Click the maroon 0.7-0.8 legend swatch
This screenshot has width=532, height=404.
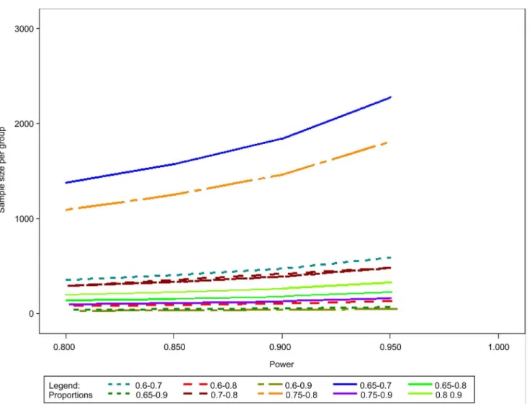[x=195, y=394]
